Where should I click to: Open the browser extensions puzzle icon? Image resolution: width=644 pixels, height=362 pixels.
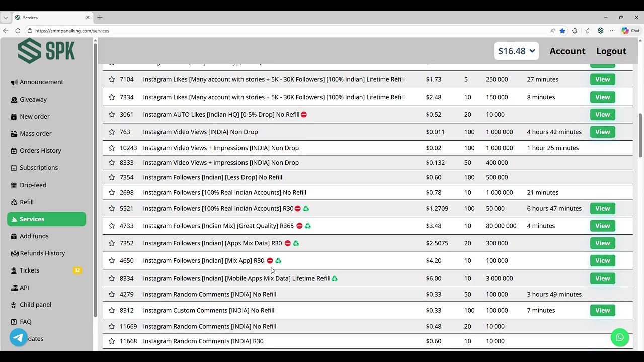[x=575, y=31]
